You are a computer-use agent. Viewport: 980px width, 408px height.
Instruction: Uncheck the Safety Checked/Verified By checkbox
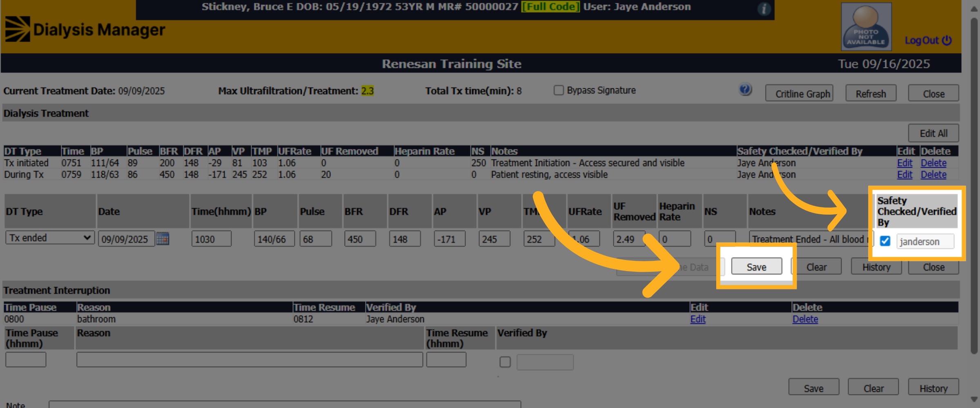point(885,241)
